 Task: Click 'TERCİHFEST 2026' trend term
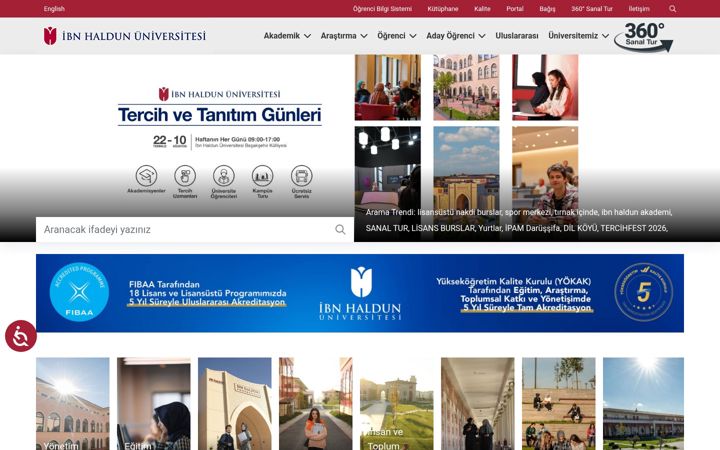(634, 228)
